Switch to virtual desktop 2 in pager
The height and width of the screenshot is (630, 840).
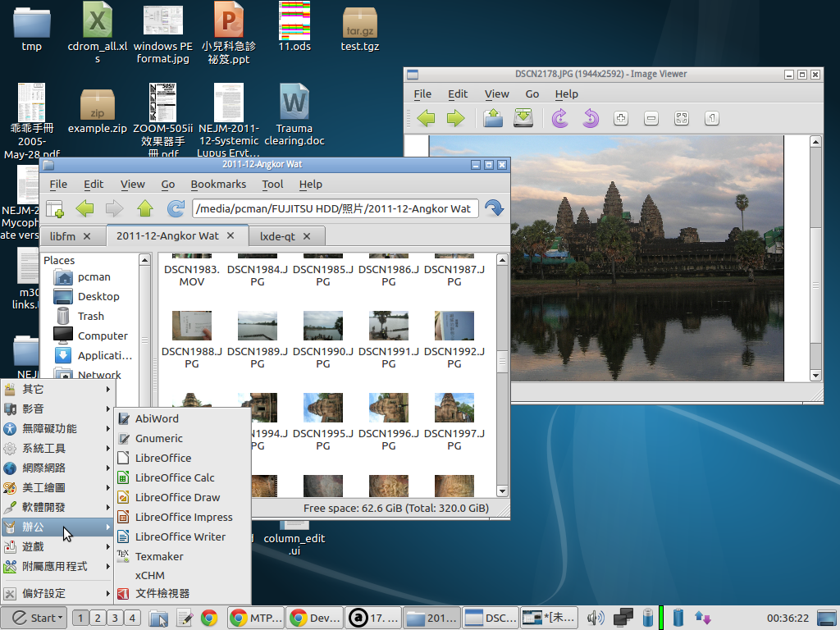tap(97, 618)
